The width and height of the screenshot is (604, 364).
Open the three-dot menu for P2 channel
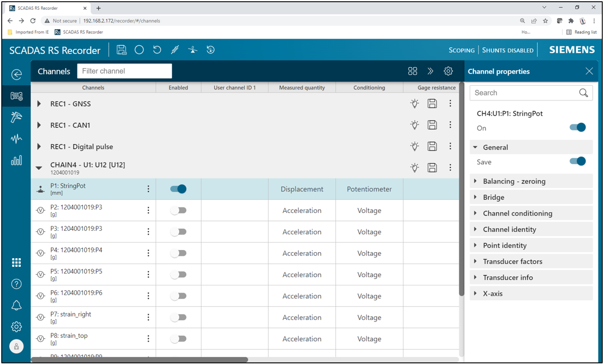pyautogui.click(x=148, y=210)
